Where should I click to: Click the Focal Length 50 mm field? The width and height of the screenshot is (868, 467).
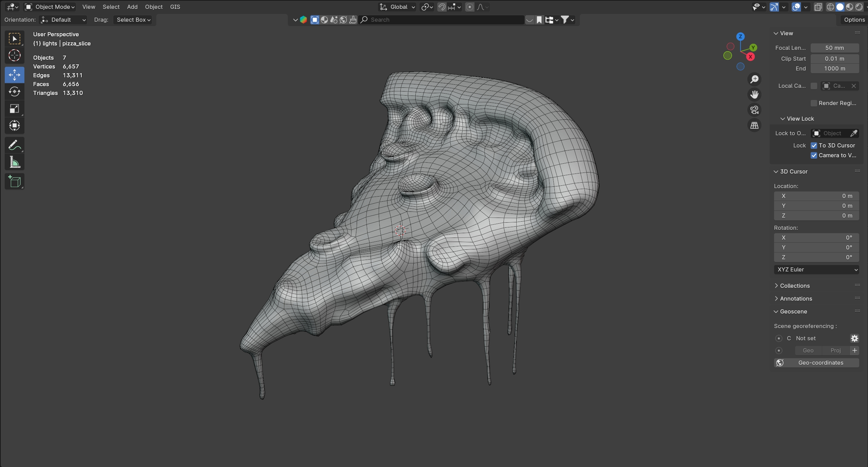pyautogui.click(x=834, y=48)
